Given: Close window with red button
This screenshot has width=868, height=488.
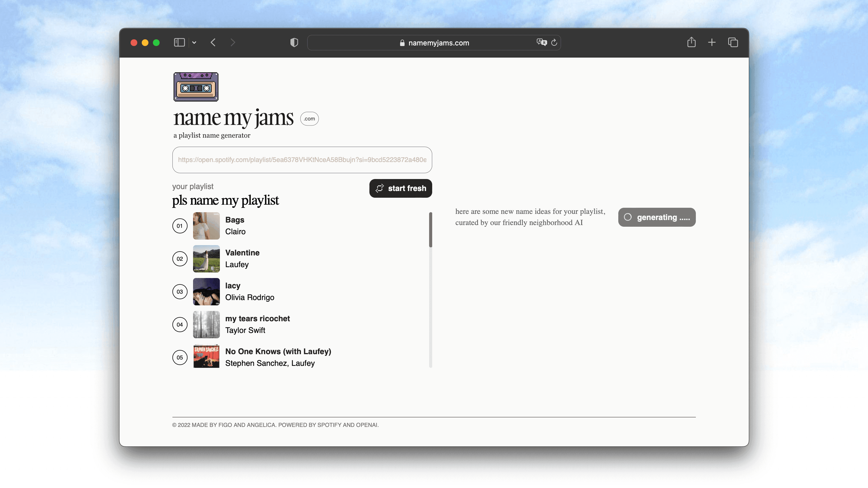Looking at the screenshot, I should coord(134,43).
